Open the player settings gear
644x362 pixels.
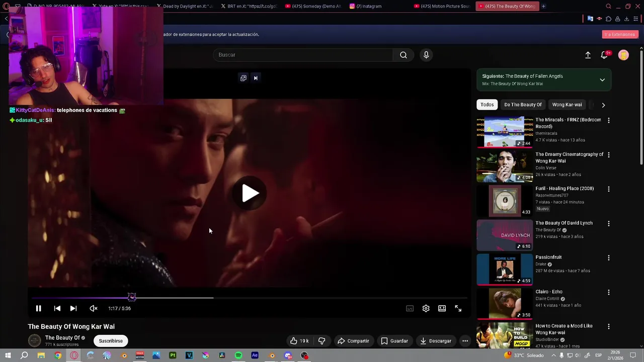(426, 308)
